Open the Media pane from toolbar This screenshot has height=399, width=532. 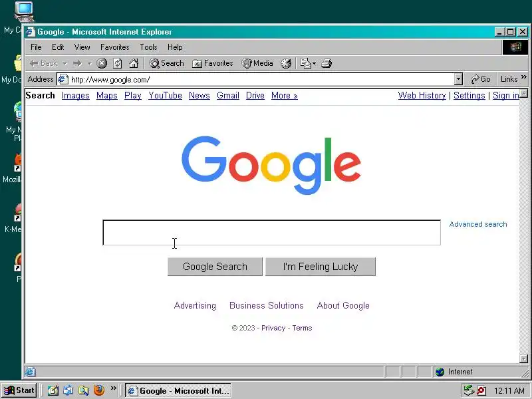tap(257, 63)
